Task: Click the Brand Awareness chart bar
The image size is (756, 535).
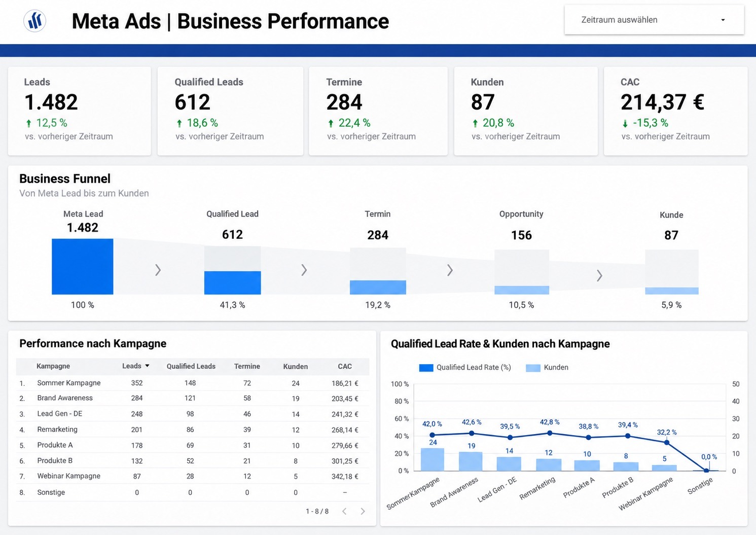Action: tap(471, 461)
